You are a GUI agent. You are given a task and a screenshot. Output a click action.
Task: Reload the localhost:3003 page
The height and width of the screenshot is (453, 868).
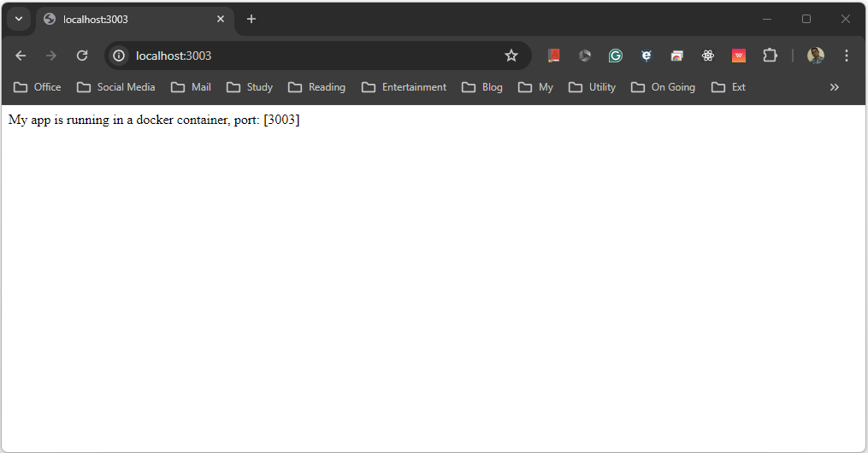(x=82, y=56)
